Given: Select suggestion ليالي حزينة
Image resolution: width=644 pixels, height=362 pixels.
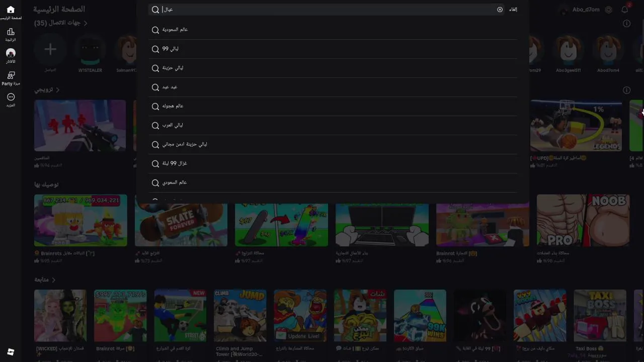Looking at the screenshot, I should click(333, 68).
